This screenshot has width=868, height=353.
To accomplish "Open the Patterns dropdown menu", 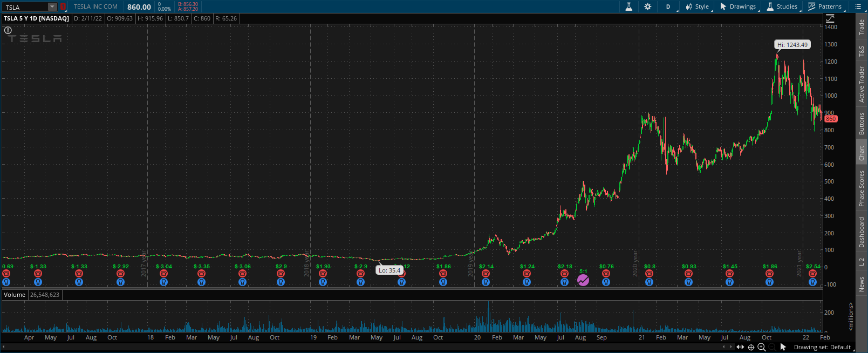I will click(x=825, y=6).
